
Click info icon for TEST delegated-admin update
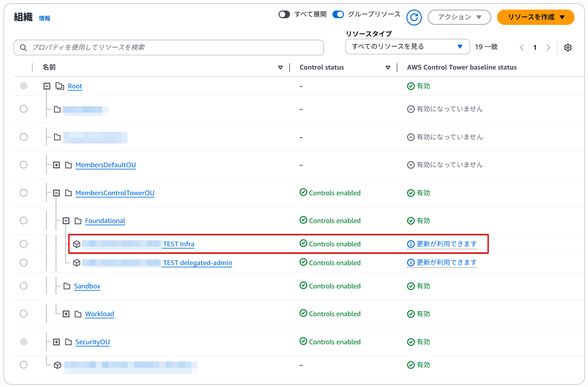tap(411, 263)
